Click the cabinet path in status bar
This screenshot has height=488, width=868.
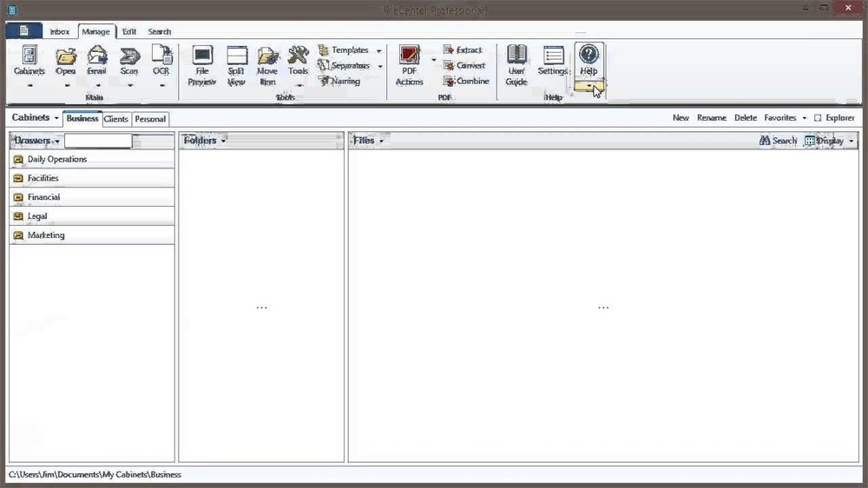click(95, 475)
